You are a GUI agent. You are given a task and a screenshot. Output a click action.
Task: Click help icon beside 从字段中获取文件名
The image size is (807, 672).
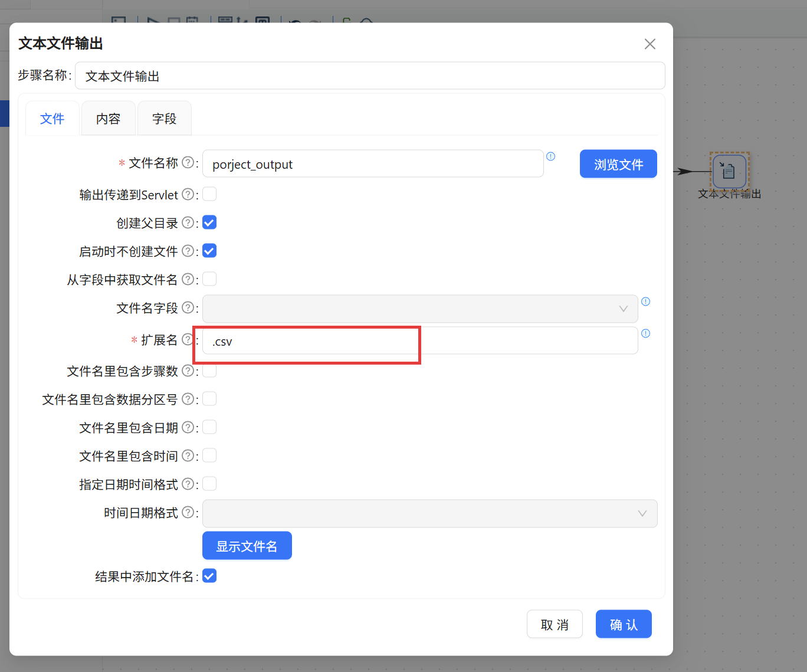[188, 279]
